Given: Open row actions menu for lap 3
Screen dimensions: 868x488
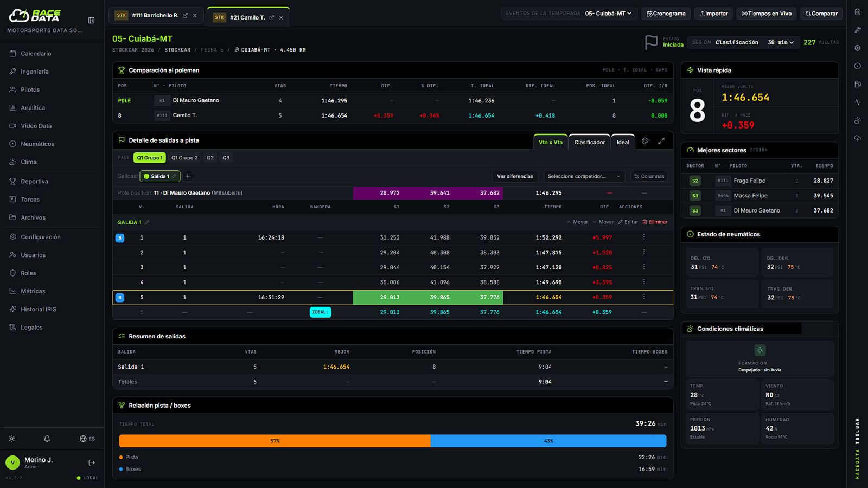Looking at the screenshot, I should tap(644, 267).
